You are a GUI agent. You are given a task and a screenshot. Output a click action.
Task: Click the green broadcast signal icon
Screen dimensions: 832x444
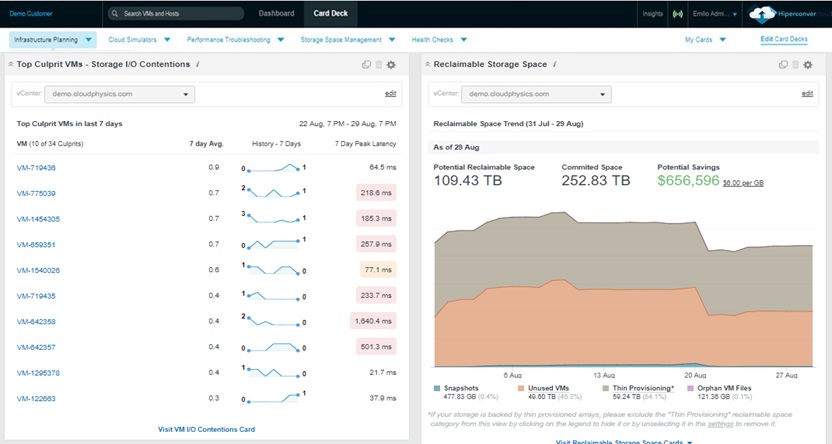677,14
